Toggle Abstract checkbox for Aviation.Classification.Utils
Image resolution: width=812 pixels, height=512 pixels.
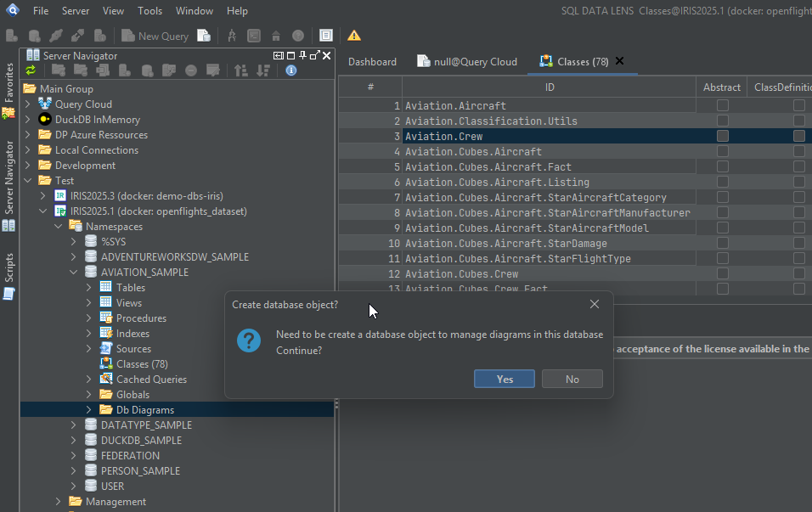723,121
